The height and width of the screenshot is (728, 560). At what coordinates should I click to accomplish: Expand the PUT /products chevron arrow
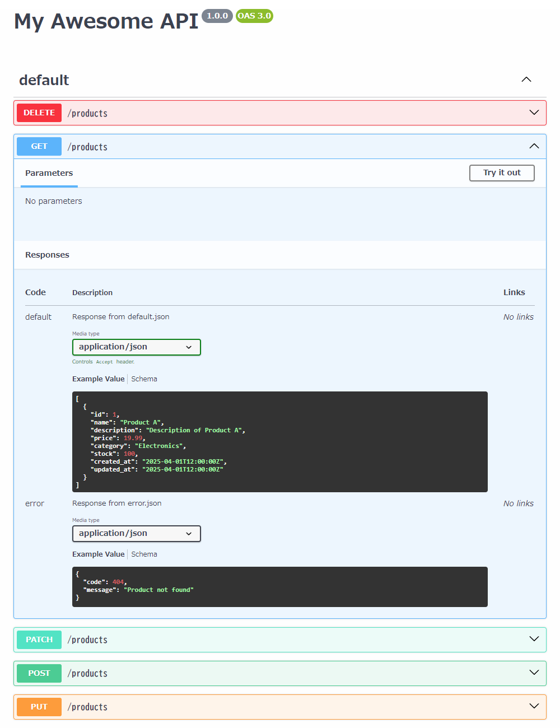(534, 706)
